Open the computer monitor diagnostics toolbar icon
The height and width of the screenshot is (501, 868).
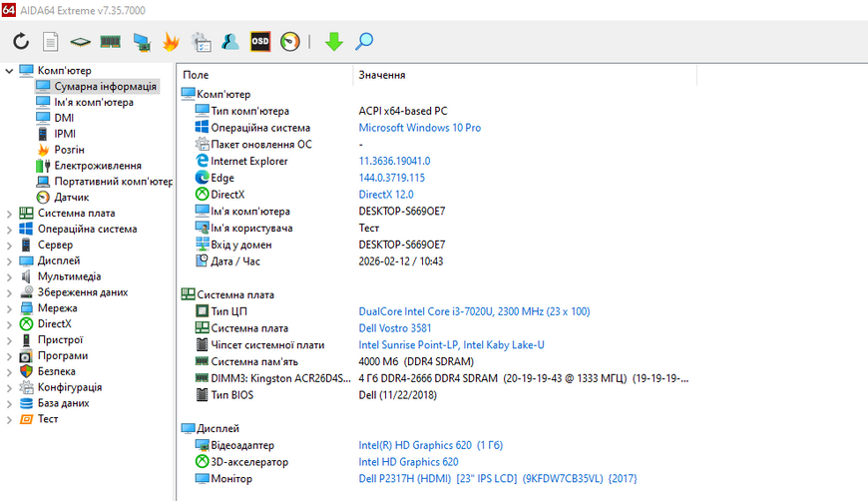(x=142, y=42)
